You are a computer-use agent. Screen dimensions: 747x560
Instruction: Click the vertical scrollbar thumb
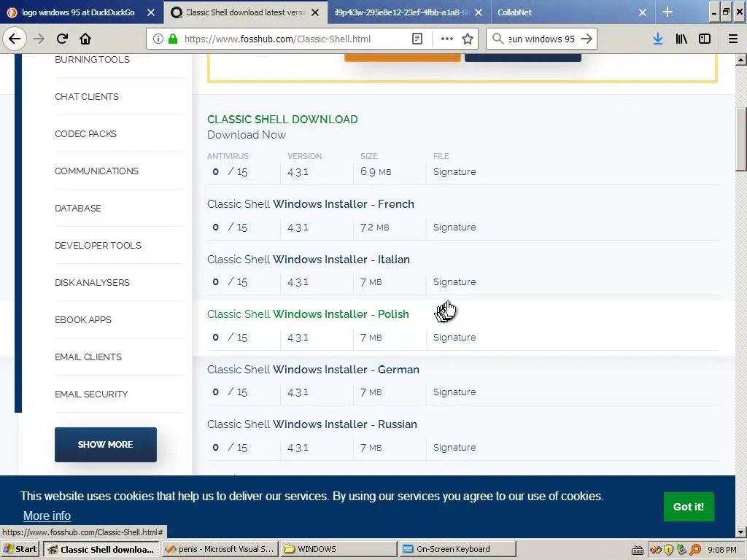pyautogui.click(x=741, y=139)
